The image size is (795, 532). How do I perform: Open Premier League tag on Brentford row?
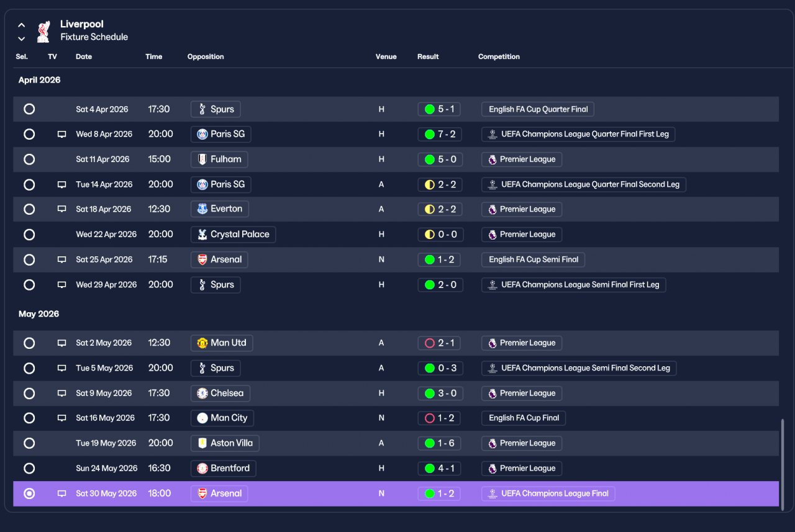tap(522, 469)
